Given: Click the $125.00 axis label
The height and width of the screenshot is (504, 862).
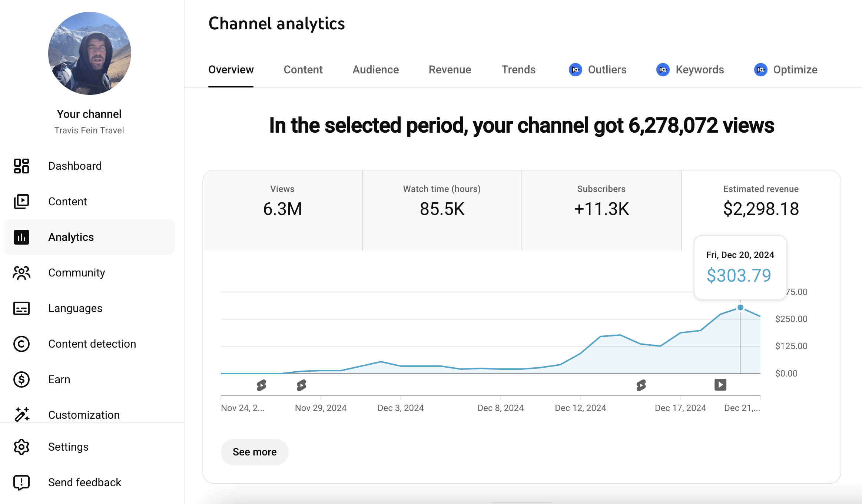Looking at the screenshot, I should coord(791,346).
